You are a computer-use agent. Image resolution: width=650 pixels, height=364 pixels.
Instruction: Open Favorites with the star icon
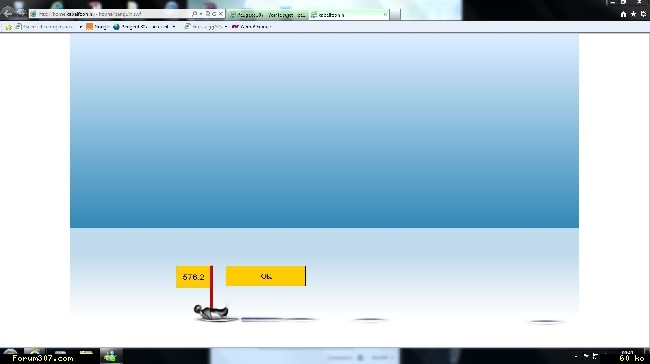tap(633, 14)
